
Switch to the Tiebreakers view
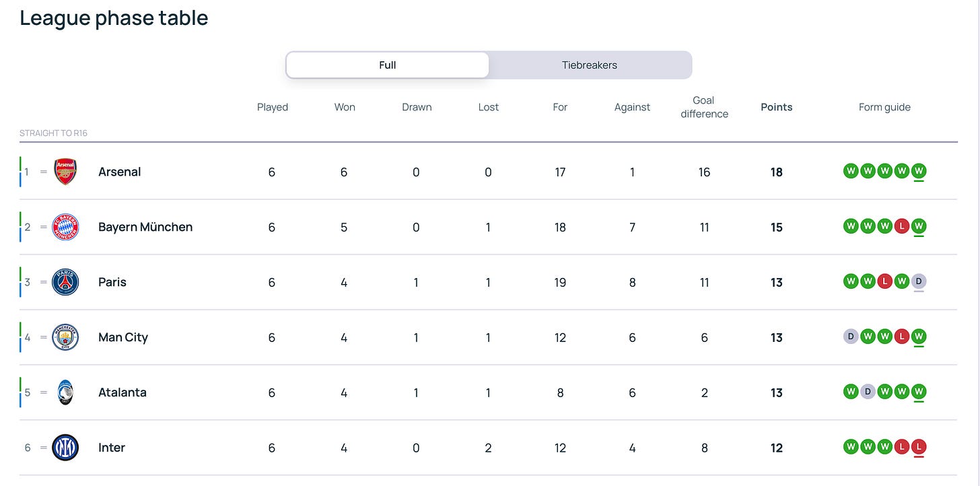pyautogui.click(x=590, y=65)
